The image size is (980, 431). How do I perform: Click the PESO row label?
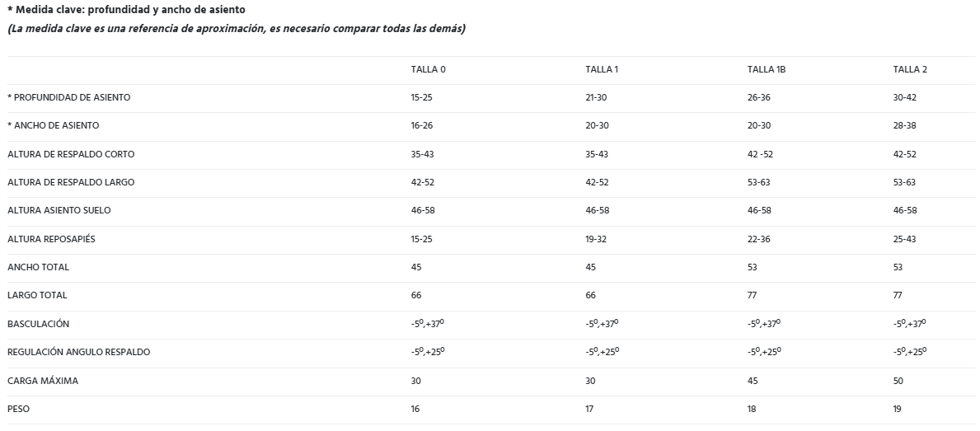point(18,409)
